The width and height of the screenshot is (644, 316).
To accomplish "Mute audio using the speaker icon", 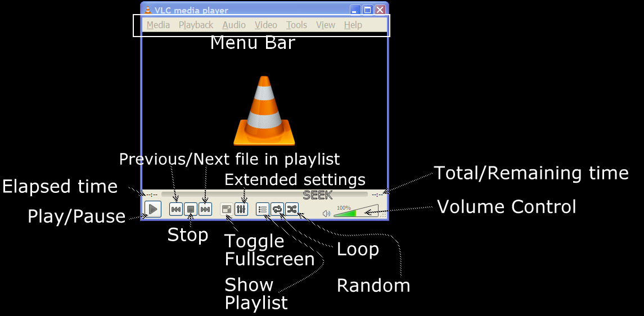I will click(x=327, y=213).
